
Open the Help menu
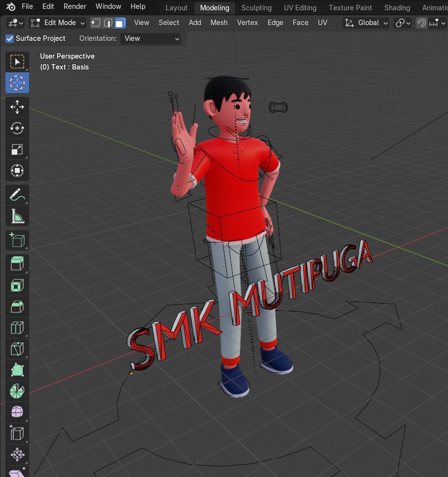[x=138, y=6]
